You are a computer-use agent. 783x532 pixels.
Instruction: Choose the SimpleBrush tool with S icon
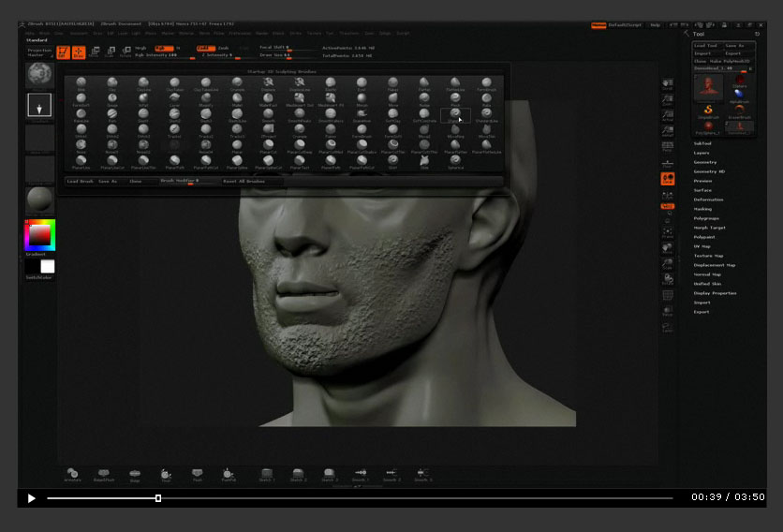click(709, 111)
